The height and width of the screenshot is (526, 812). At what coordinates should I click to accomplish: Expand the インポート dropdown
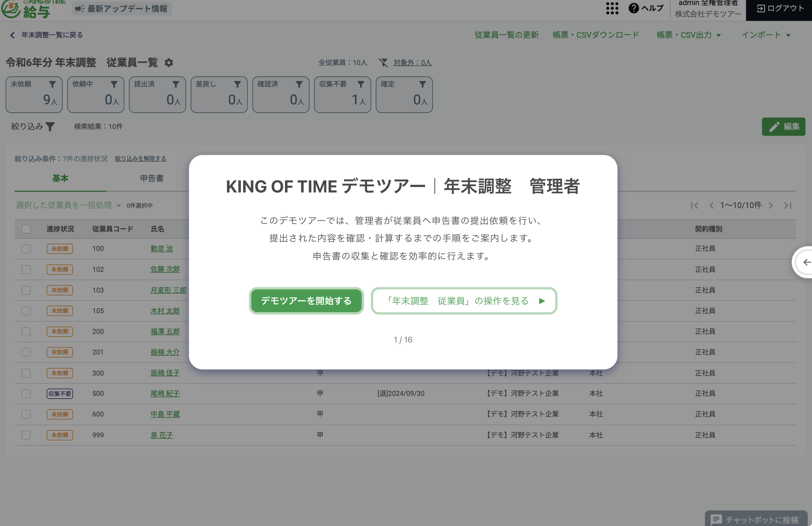[766, 35]
